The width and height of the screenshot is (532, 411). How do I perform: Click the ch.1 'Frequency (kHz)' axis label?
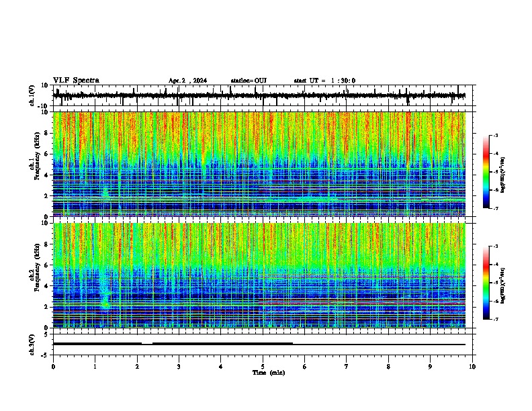(37, 156)
